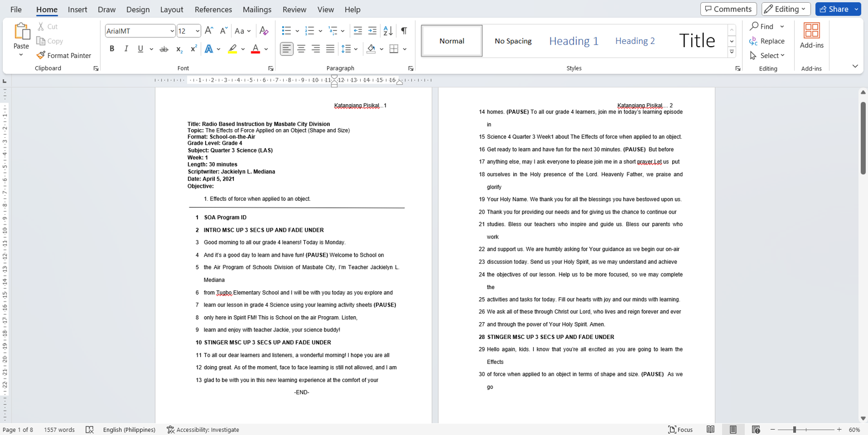Click the 1557 words count
Screen dimensions: 868x435
(59, 430)
